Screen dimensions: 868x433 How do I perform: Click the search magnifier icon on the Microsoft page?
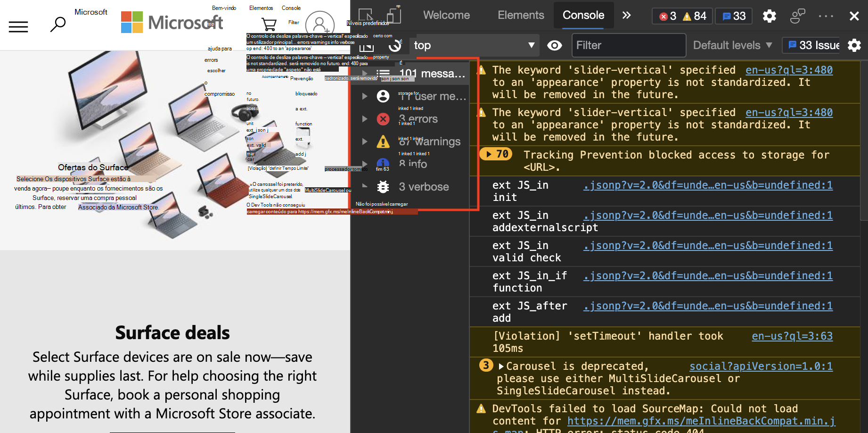click(x=58, y=24)
